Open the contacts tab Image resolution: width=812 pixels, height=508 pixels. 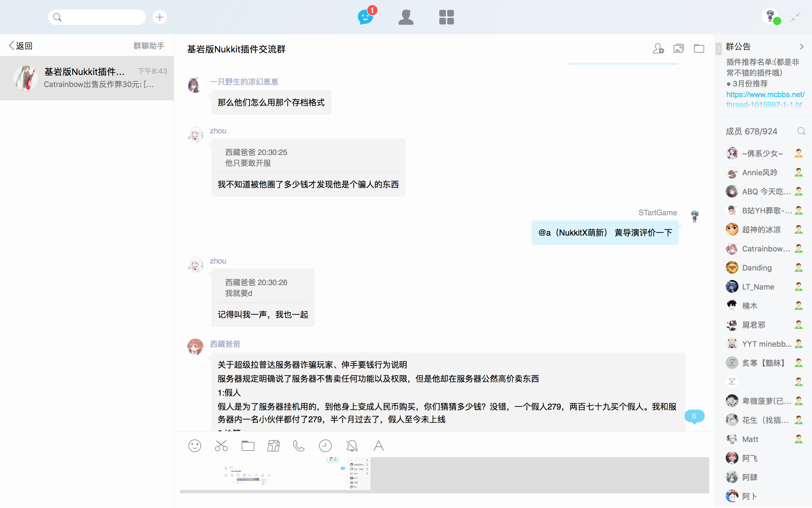[406, 17]
